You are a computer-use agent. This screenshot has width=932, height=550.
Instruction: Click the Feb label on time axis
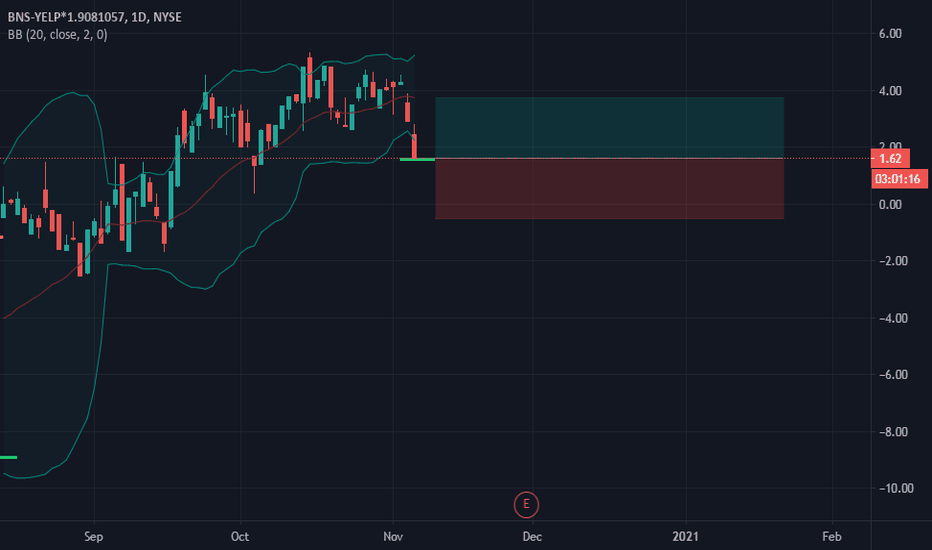(x=832, y=537)
